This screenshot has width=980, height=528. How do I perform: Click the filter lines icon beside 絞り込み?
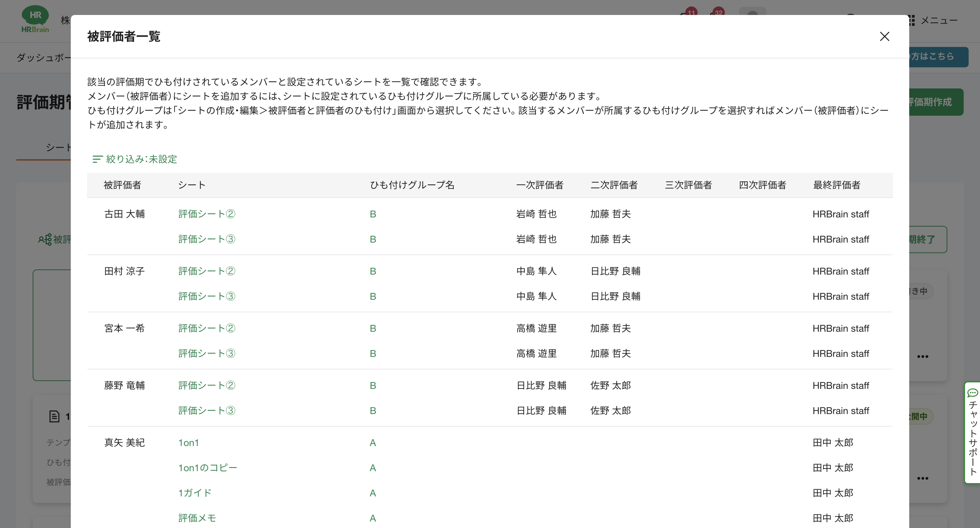pos(97,159)
